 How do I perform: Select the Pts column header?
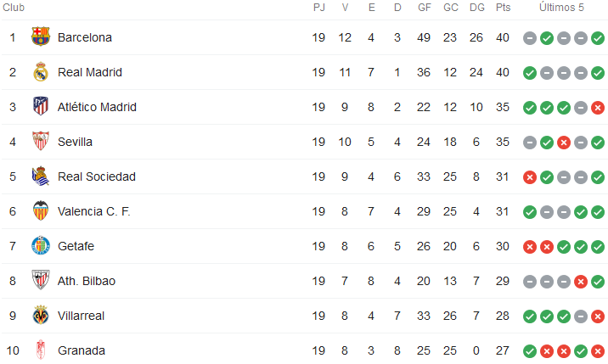click(503, 8)
